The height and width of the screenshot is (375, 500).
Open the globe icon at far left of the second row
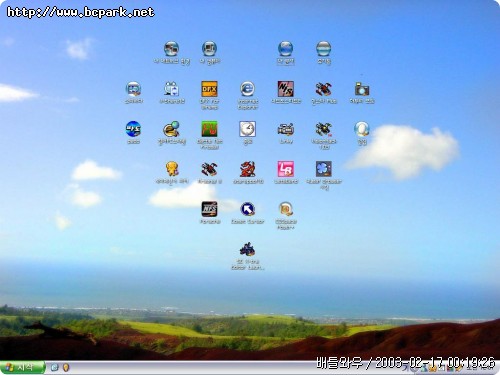(x=133, y=89)
